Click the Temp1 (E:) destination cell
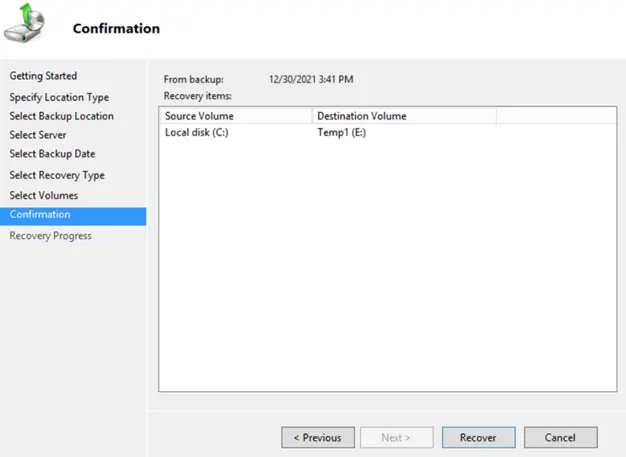The width and height of the screenshot is (626, 457). pyautogui.click(x=341, y=133)
